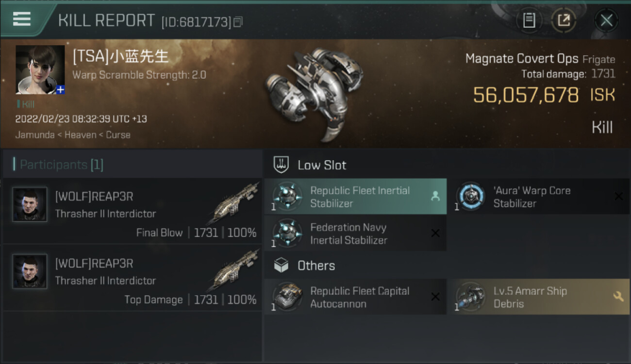Click the wrench on Amarr Ship Debris

[618, 297]
